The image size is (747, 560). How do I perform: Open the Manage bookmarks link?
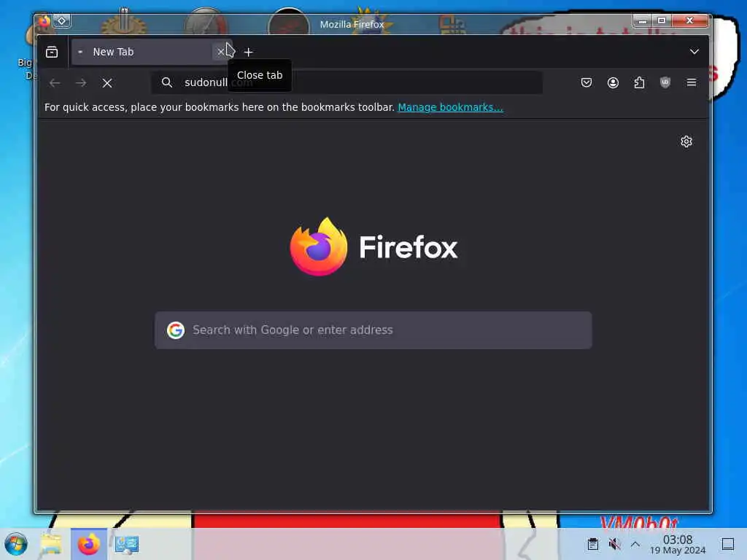(x=450, y=107)
